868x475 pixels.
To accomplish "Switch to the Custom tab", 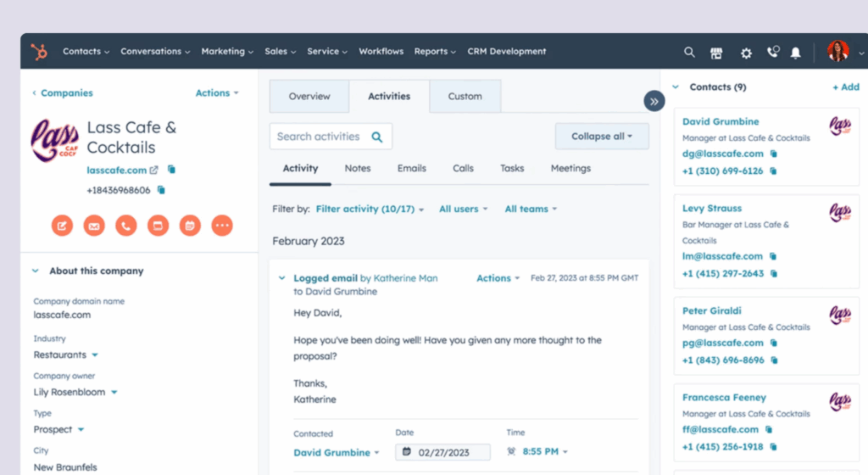I will (465, 97).
